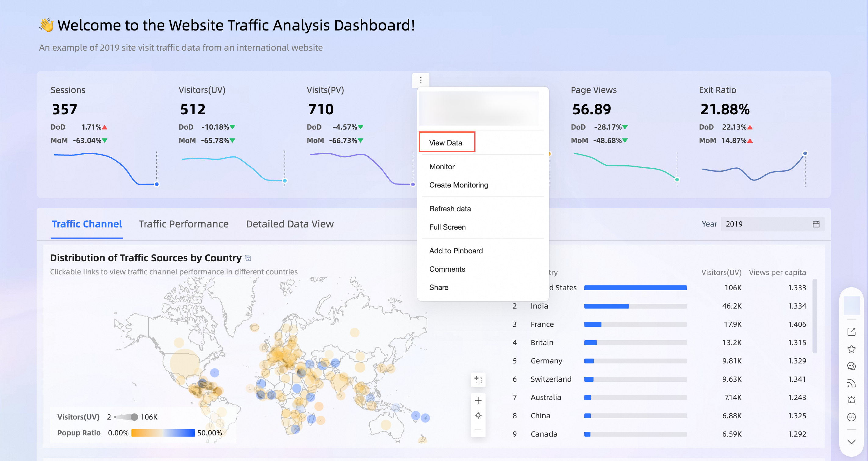Zoom in on the map
868x461 pixels.
[x=478, y=400]
